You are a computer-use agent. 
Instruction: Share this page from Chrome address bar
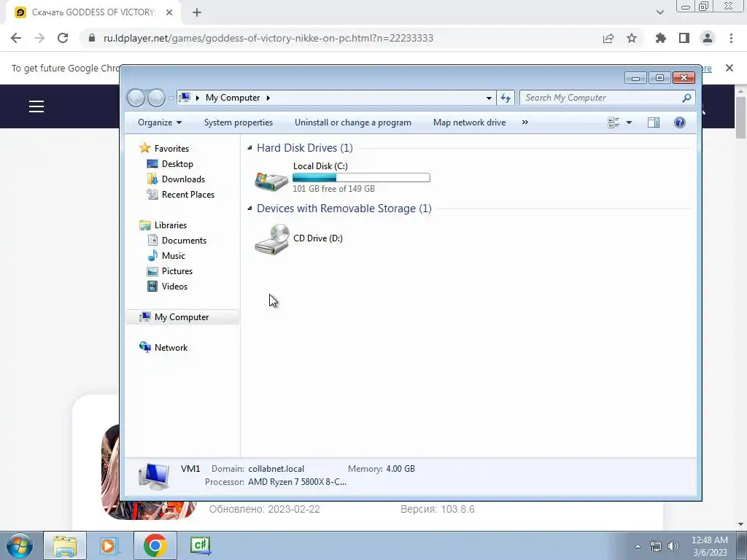(x=608, y=38)
